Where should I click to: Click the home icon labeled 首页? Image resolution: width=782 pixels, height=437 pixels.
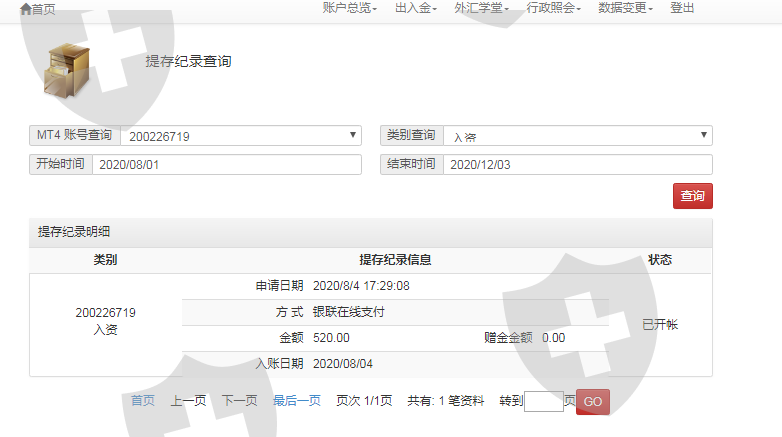click(38, 9)
